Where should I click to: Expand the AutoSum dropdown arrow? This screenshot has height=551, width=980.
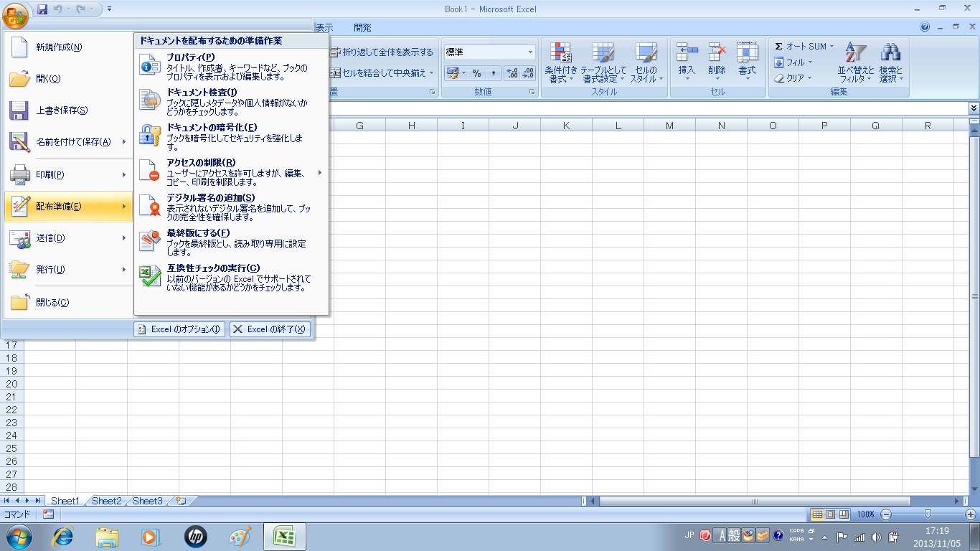coord(831,47)
